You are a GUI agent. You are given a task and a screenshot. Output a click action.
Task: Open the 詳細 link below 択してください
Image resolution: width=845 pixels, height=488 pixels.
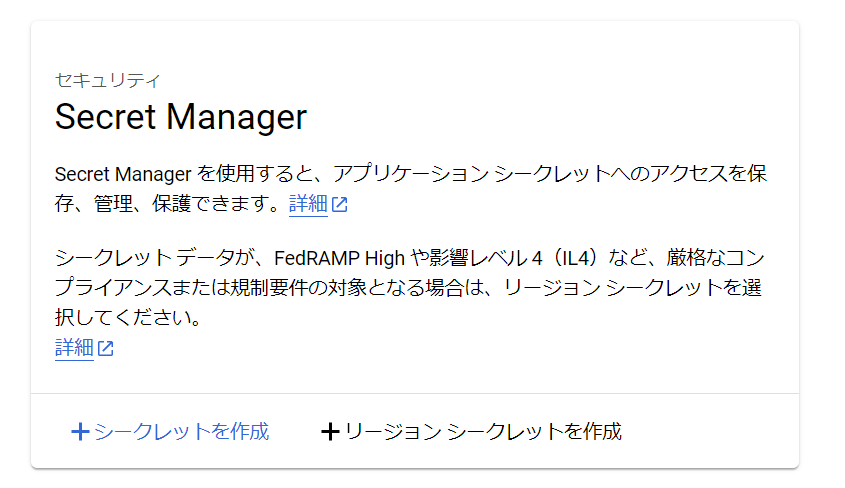(74, 348)
